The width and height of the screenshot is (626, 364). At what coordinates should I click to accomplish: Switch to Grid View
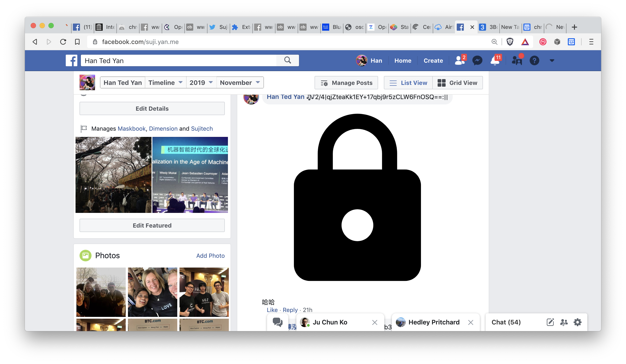(x=458, y=83)
